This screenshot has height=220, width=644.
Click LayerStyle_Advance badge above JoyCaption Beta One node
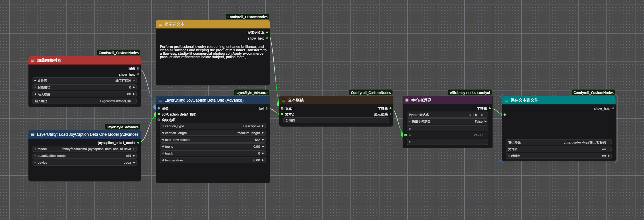click(x=251, y=92)
